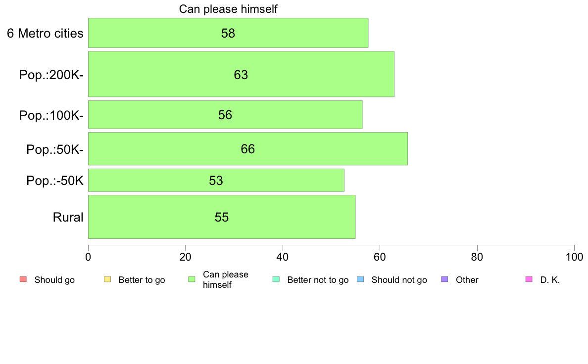Click the 100 tick on the x-axis
The width and height of the screenshot is (588, 364).
574,257
